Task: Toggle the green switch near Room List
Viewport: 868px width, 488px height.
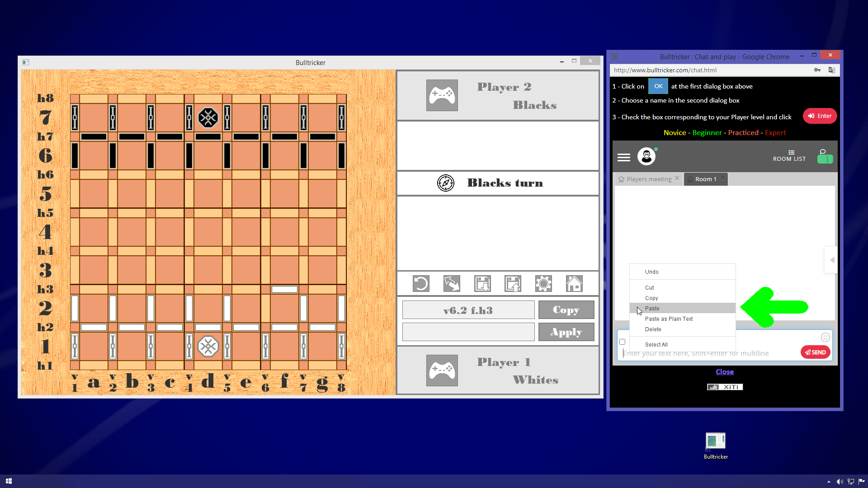Action: point(825,159)
